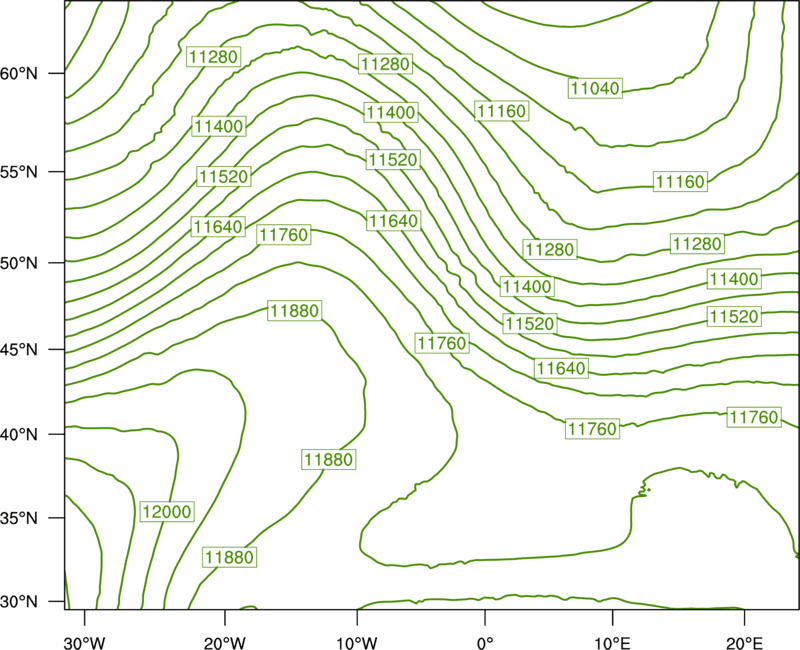Click the 11040 contour label

[x=595, y=88]
